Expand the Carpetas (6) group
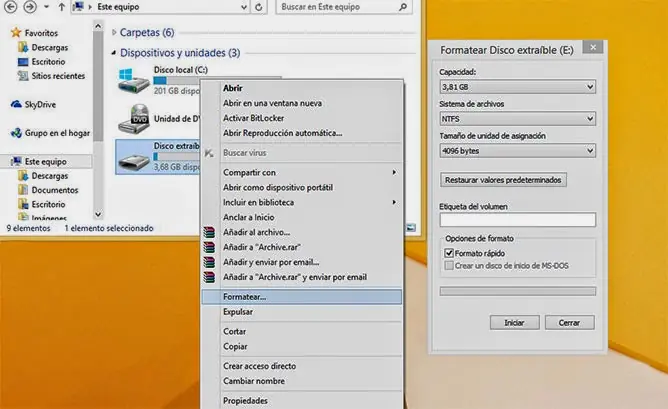 pos(114,32)
